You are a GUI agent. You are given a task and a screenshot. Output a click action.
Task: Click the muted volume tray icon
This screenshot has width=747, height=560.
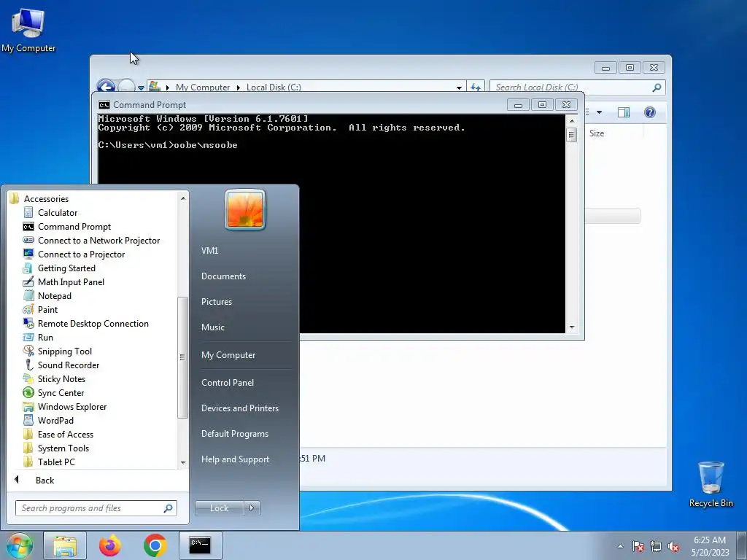coord(673,546)
